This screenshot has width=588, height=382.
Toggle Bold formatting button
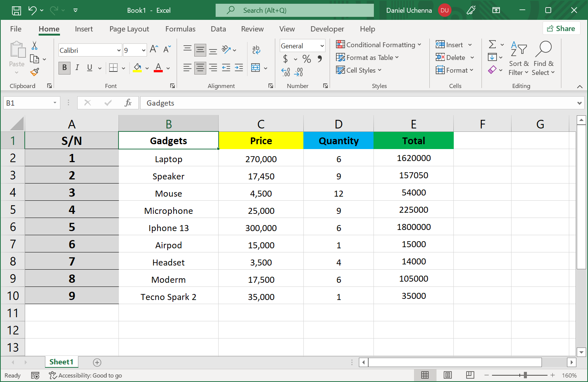(64, 68)
